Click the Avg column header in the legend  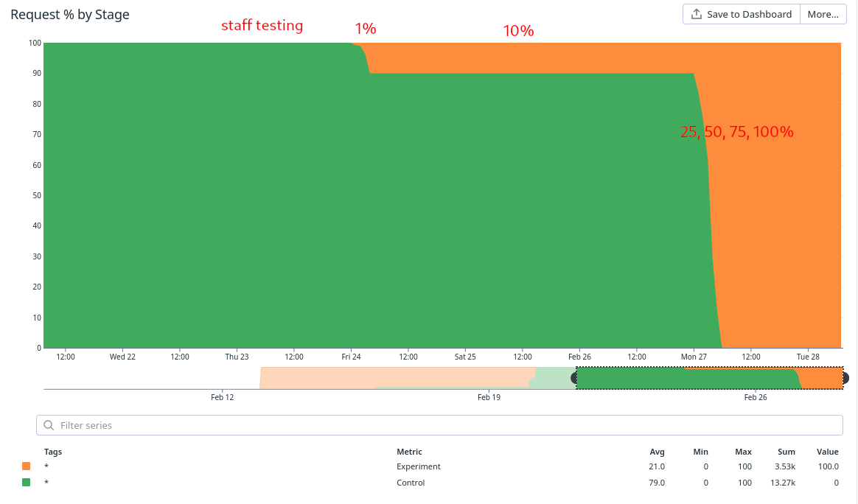pos(657,452)
